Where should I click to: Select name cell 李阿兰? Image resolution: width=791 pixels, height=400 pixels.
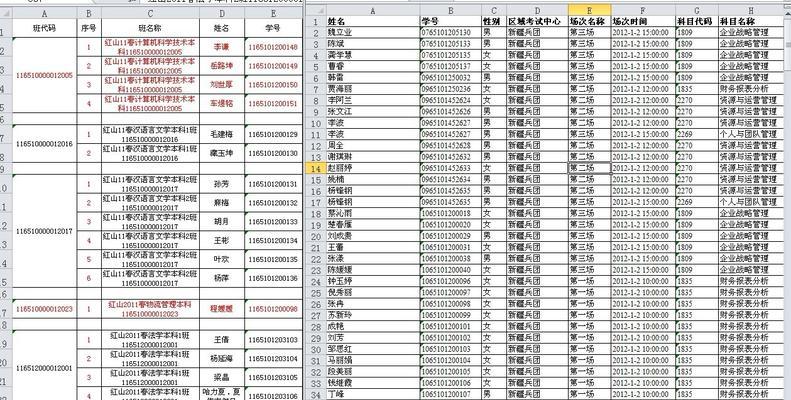click(x=373, y=100)
